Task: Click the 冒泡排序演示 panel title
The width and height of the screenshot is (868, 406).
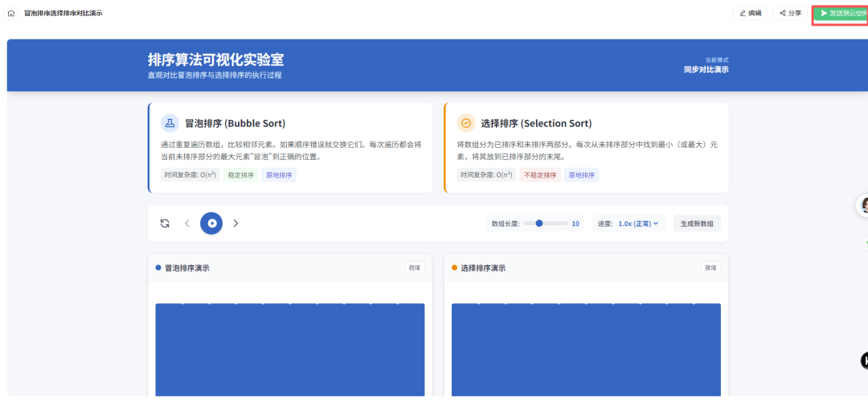Action: click(187, 268)
